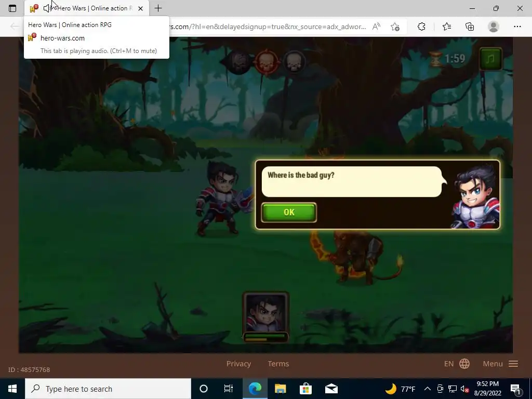
Task: Click the taskbar search box
Action: point(108,389)
